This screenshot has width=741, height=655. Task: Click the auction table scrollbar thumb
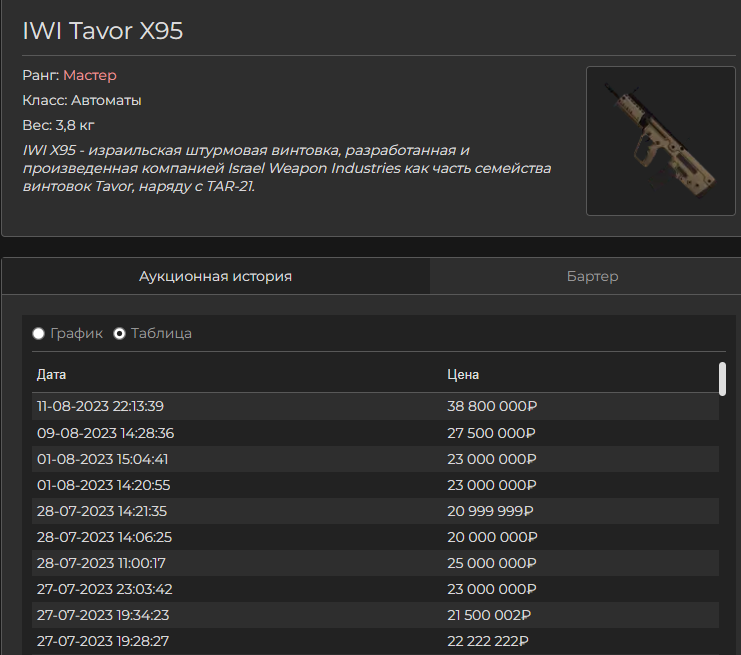(722, 379)
